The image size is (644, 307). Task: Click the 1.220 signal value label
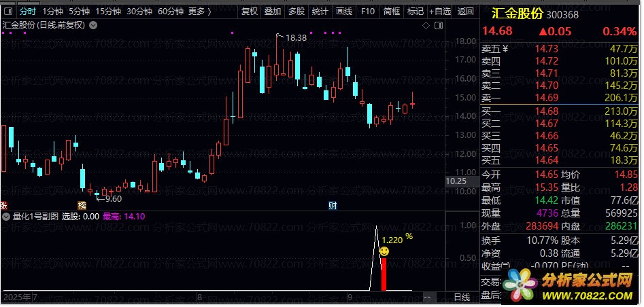click(x=392, y=240)
